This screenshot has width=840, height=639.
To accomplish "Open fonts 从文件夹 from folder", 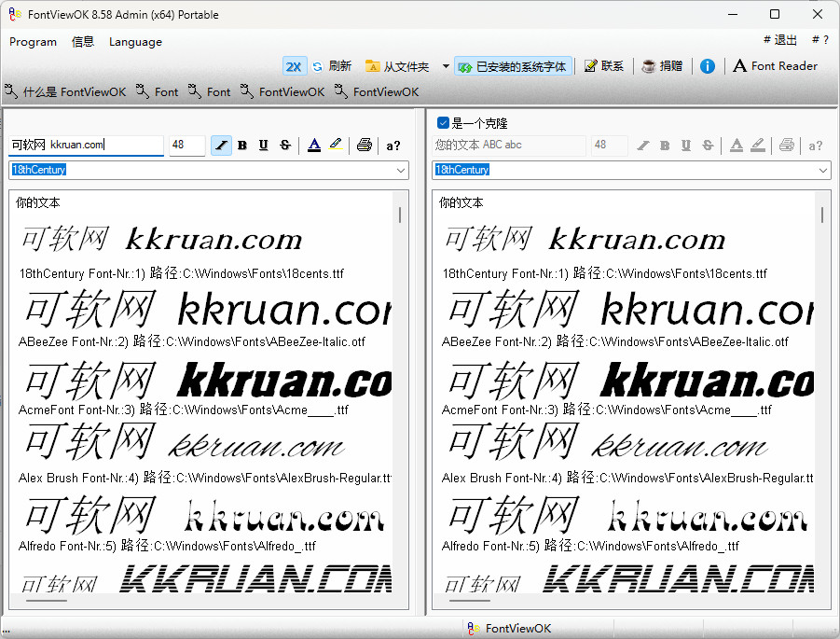I will click(x=397, y=66).
